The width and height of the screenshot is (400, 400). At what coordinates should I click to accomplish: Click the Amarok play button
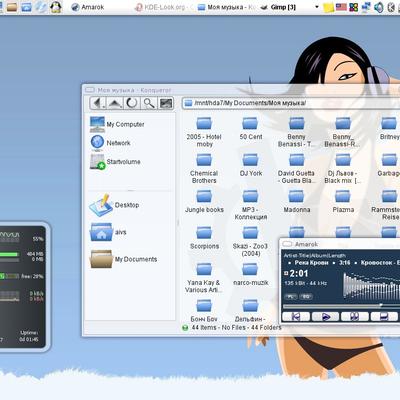pos(326,316)
